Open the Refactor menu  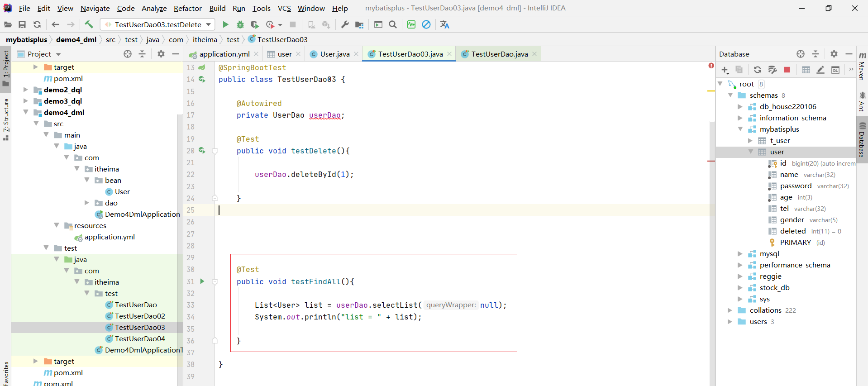187,8
